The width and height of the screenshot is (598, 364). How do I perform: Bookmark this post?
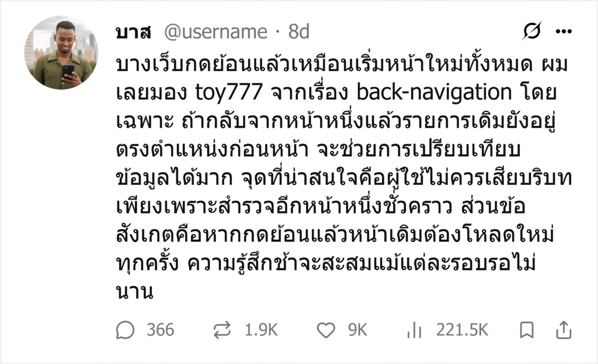[527, 330]
